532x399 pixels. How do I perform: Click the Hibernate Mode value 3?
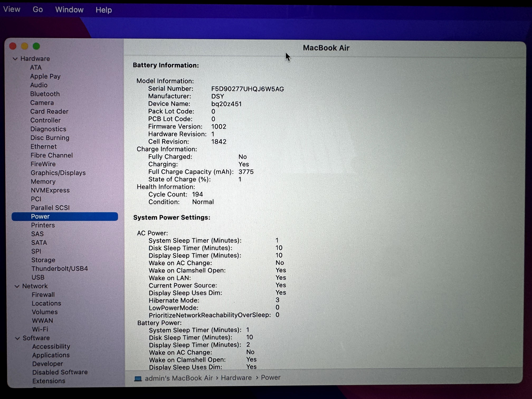[x=277, y=300]
